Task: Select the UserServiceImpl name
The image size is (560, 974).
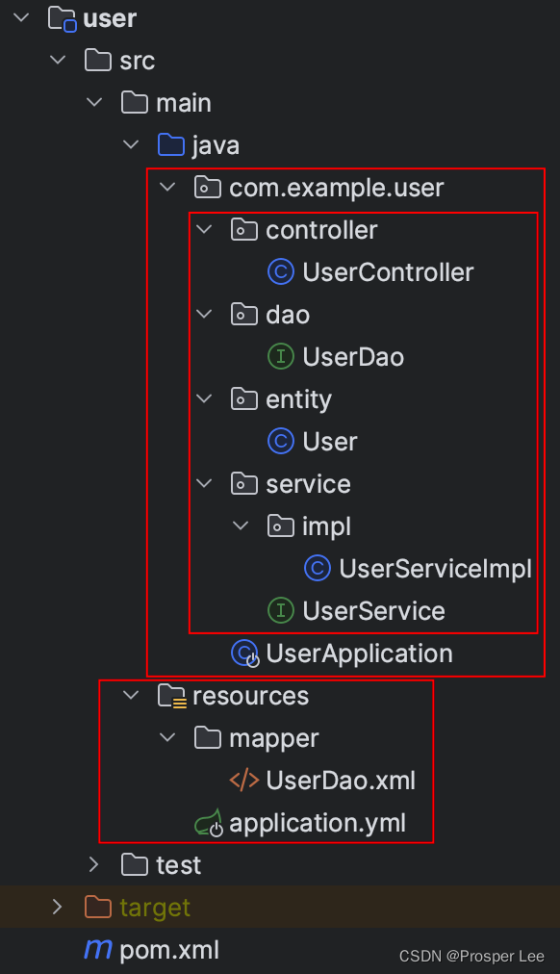Action: coord(435,569)
